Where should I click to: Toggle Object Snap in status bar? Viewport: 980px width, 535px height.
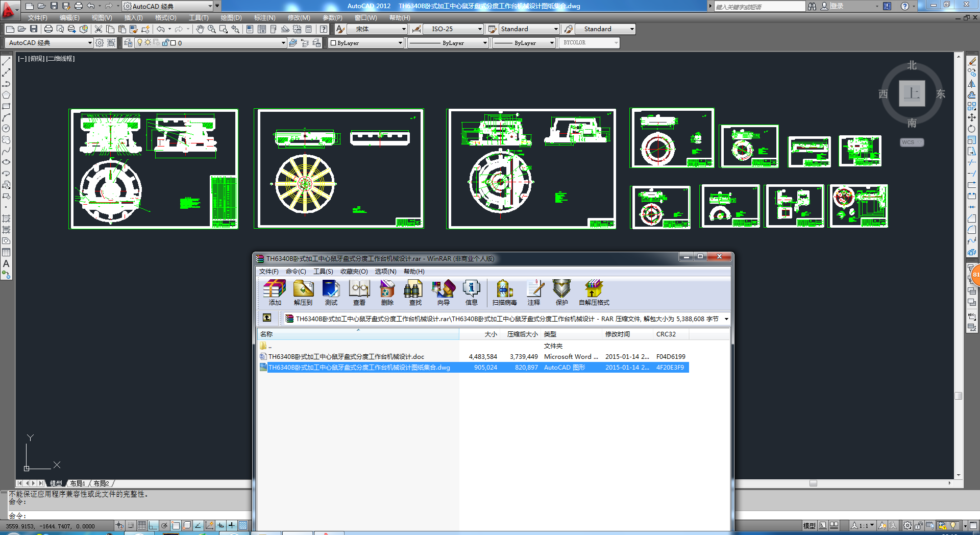[176, 525]
